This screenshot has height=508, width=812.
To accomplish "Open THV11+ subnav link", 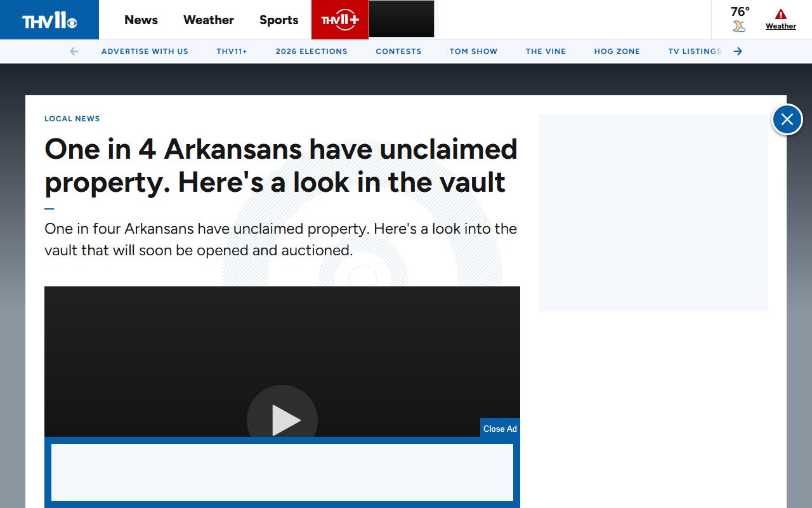I will pos(232,51).
